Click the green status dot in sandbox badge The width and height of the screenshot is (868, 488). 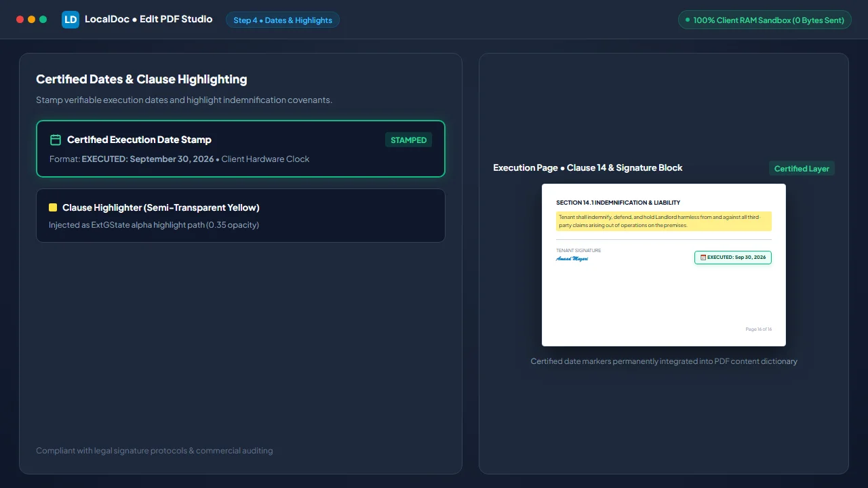(x=688, y=20)
